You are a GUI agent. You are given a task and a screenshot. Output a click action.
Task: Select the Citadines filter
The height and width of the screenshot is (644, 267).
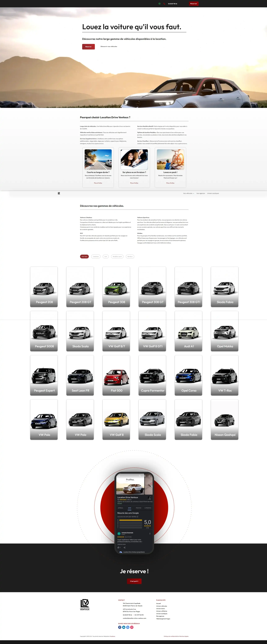pos(96,256)
